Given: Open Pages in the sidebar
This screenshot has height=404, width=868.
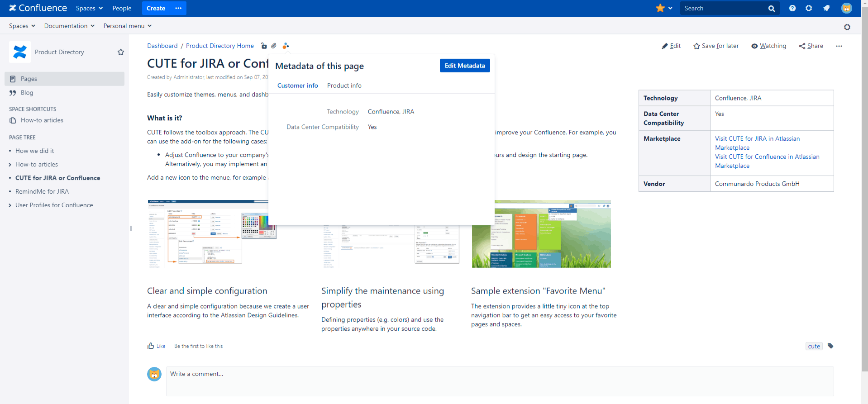Looking at the screenshot, I should 64,79.
